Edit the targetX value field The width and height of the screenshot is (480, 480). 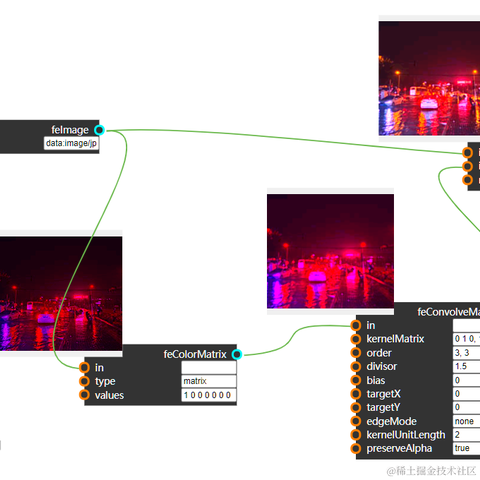(466, 394)
